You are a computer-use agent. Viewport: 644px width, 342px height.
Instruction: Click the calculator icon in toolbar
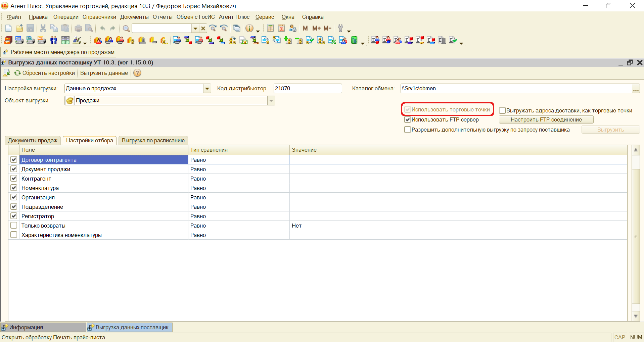270,29
